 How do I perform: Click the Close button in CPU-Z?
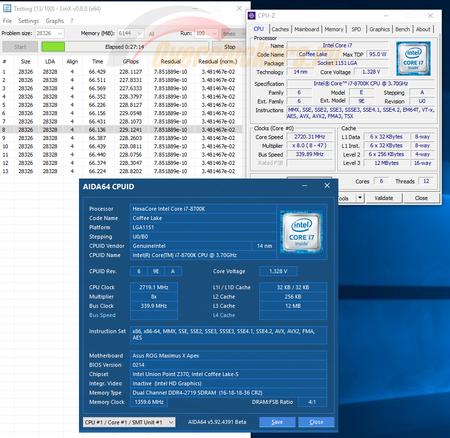pyautogui.click(x=421, y=198)
